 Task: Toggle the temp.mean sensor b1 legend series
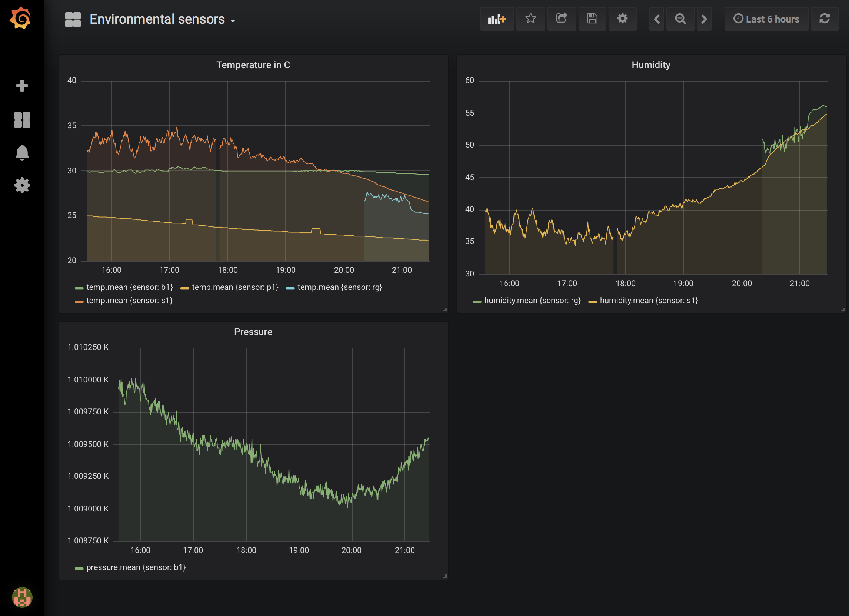(x=129, y=287)
